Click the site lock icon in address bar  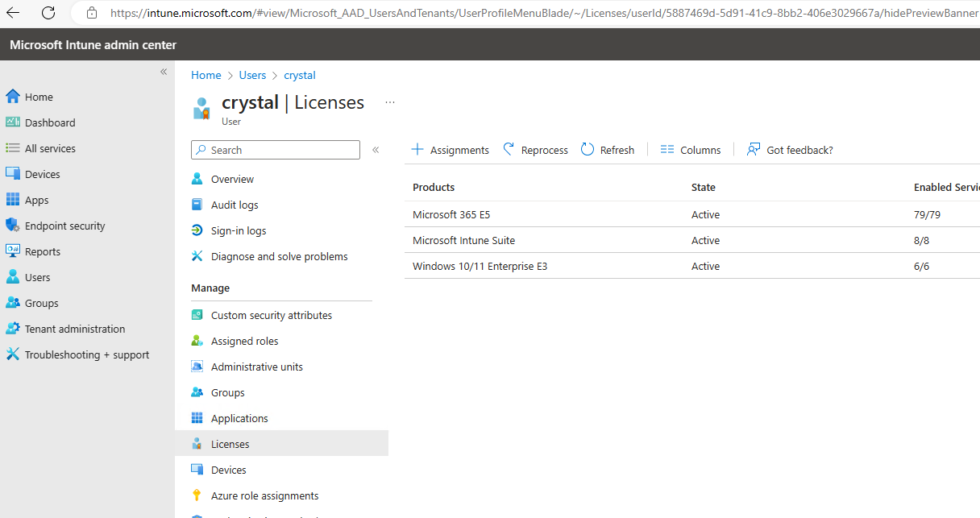(92, 13)
